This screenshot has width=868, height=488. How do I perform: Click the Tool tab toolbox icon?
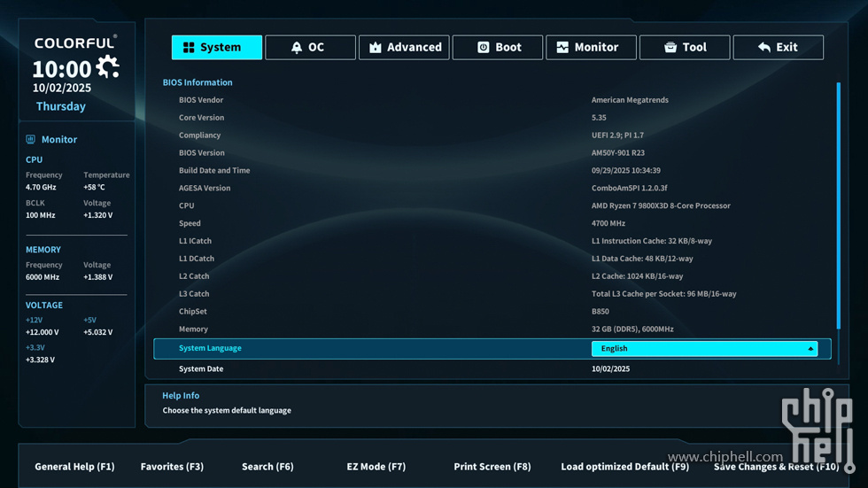click(670, 48)
